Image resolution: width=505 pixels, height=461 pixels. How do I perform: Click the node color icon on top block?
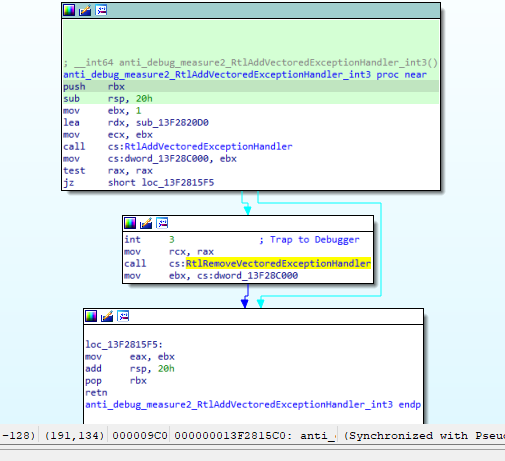[69, 10]
